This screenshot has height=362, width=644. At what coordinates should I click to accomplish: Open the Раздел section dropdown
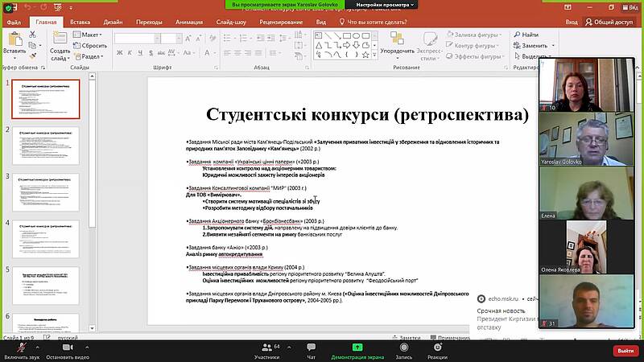tap(89, 56)
